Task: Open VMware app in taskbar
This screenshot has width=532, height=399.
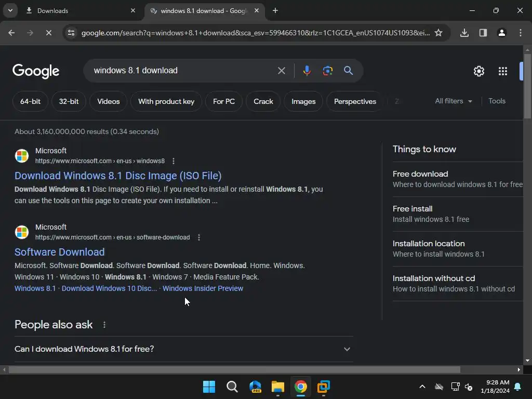Action: coord(323,387)
